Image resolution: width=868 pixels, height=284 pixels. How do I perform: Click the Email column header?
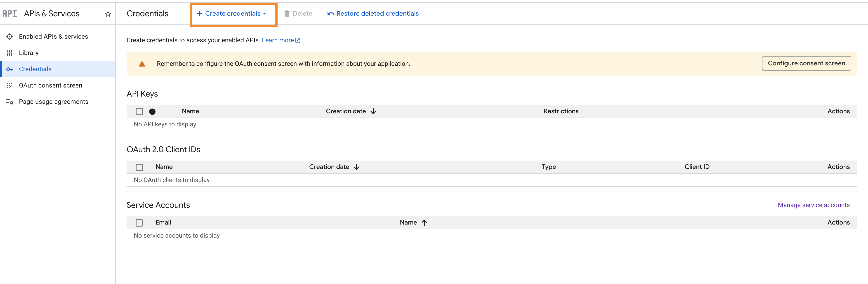(x=163, y=222)
